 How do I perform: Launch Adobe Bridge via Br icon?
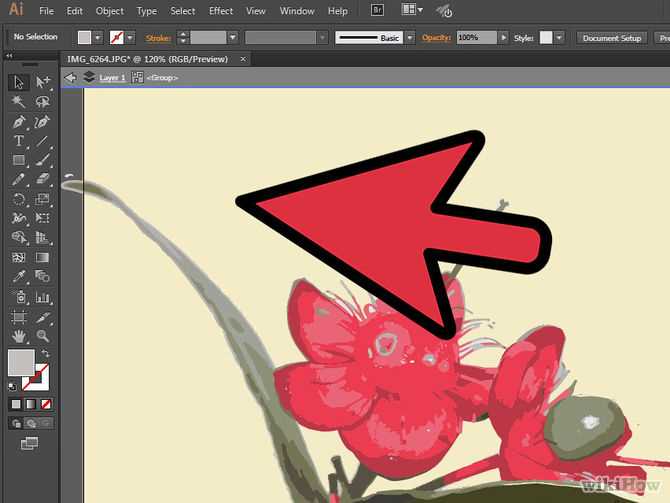pos(377,9)
